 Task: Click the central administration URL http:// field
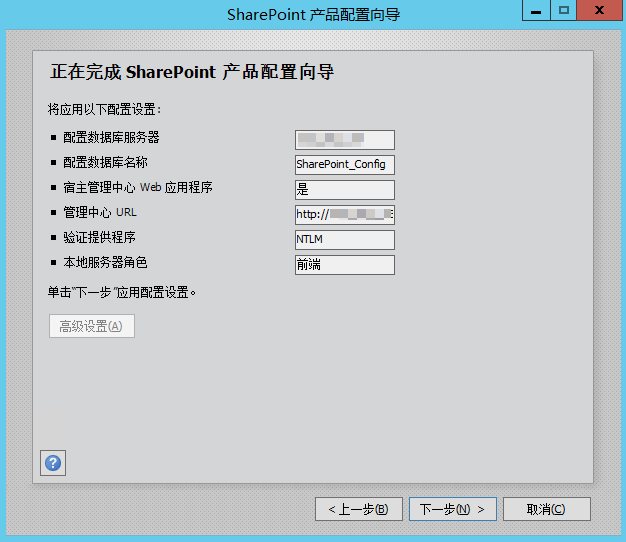(x=345, y=215)
